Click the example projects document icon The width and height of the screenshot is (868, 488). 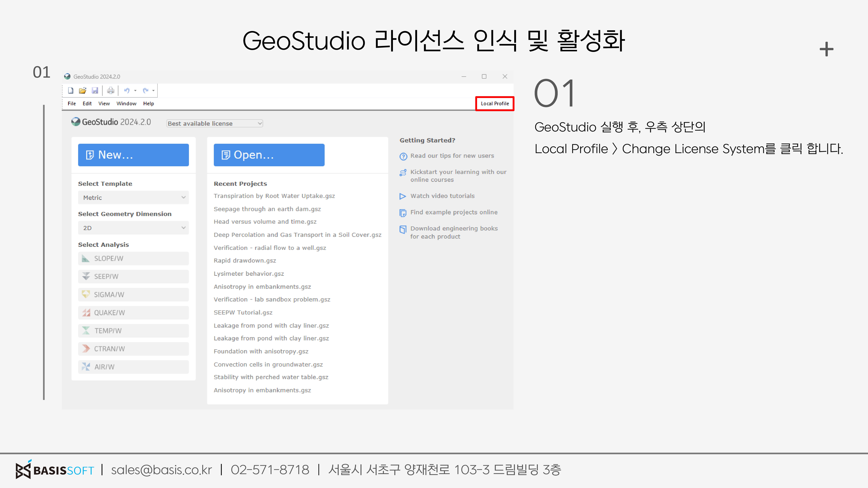(403, 213)
